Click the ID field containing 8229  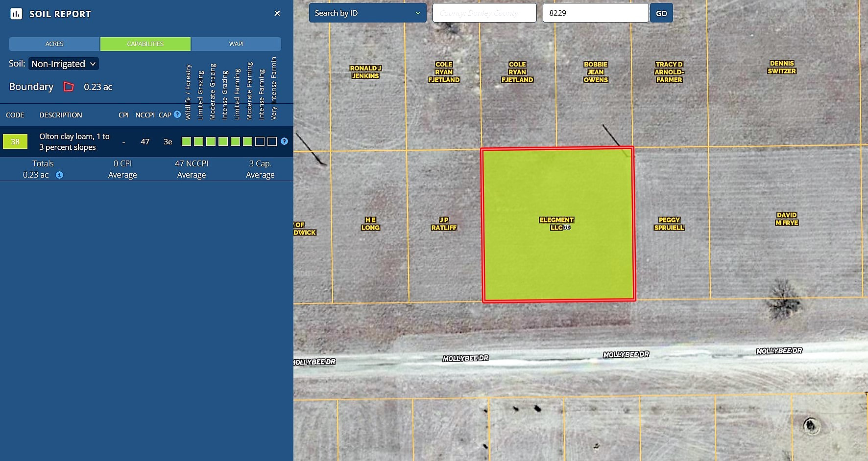(595, 13)
